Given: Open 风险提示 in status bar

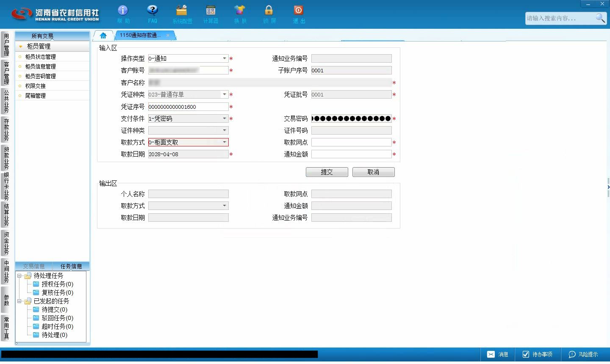Looking at the screenshot, I should (x=583, y=354).
